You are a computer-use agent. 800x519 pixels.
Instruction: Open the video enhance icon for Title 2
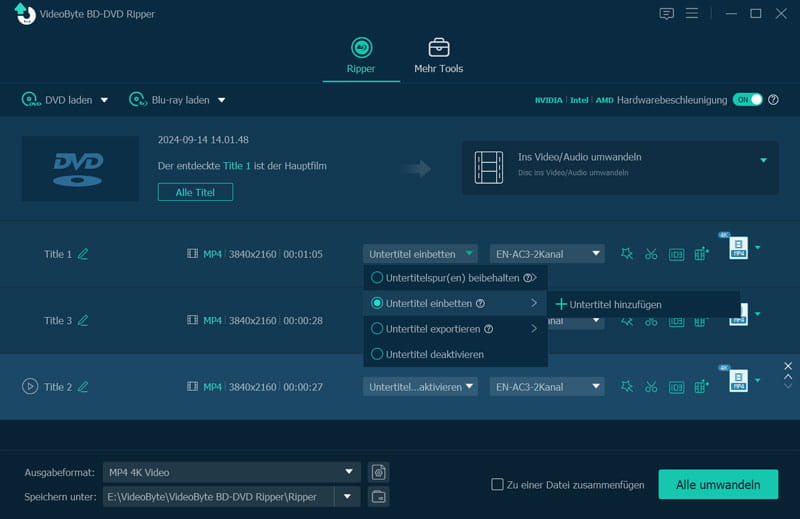[x=702, y=386]
